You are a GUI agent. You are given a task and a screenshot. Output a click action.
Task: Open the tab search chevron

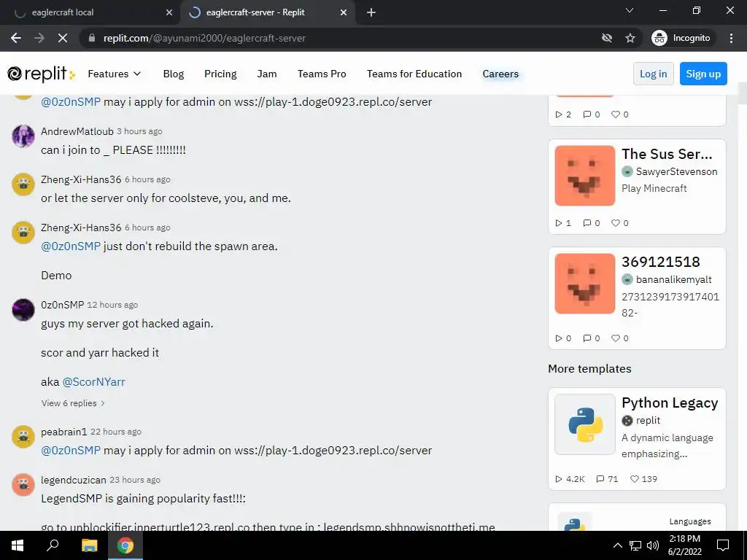click(630, 10)
